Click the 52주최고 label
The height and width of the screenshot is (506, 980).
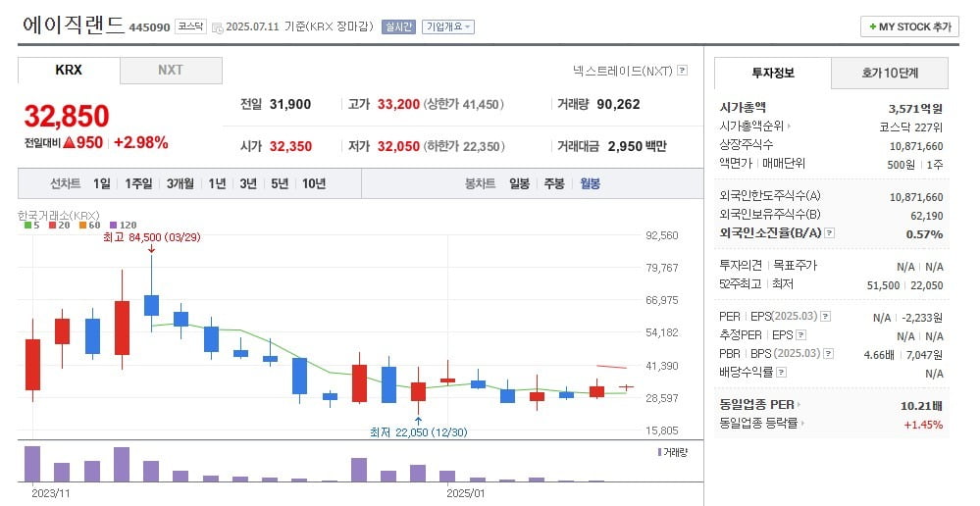point(741,284)
